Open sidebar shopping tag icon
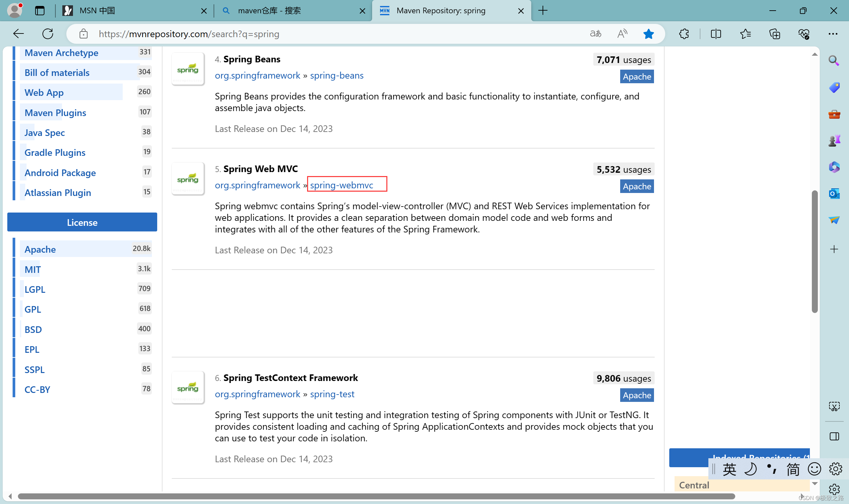Screen dimensions: 849x504 click(834, 87)
